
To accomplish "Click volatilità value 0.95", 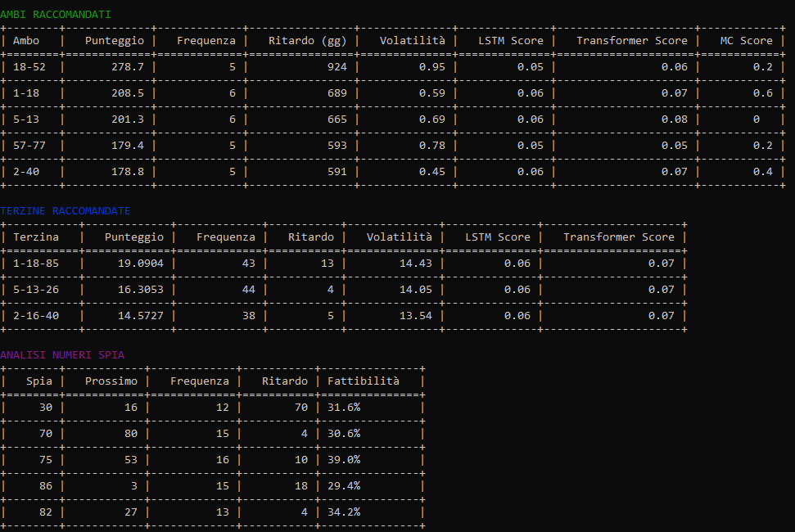I will click(432, 67).
